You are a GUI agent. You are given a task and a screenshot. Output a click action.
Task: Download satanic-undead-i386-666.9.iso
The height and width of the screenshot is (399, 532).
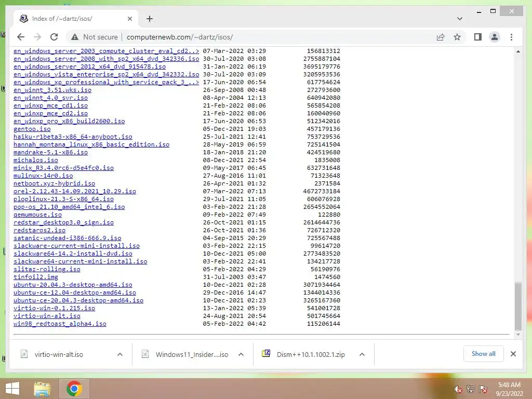(67, 238)
